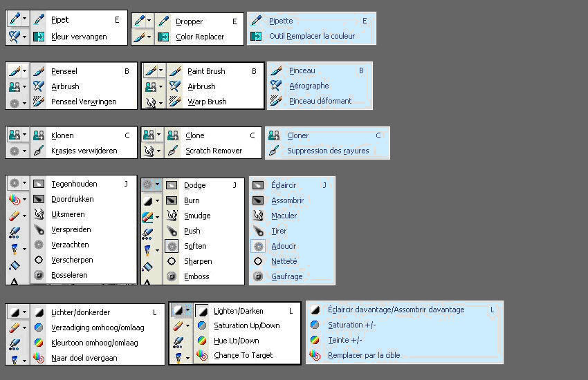Choose 'Uitsmeren' from the Dutch list
Viewport: 588px width, 380px height.
83,214
